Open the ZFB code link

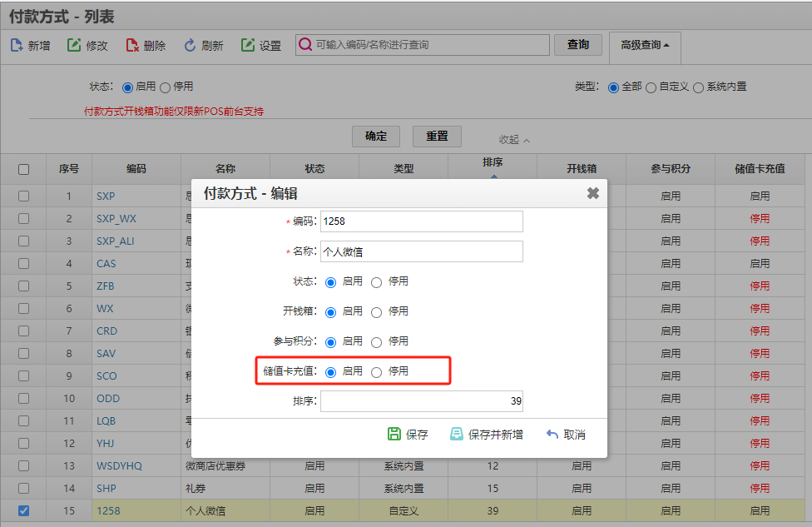105,286
